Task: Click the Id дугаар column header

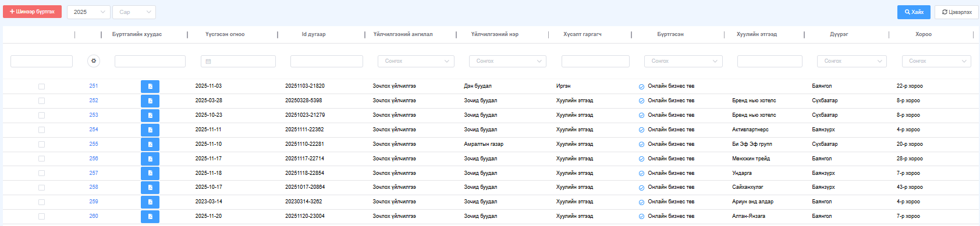Action: pyautogui.click(x=314, y=34)
